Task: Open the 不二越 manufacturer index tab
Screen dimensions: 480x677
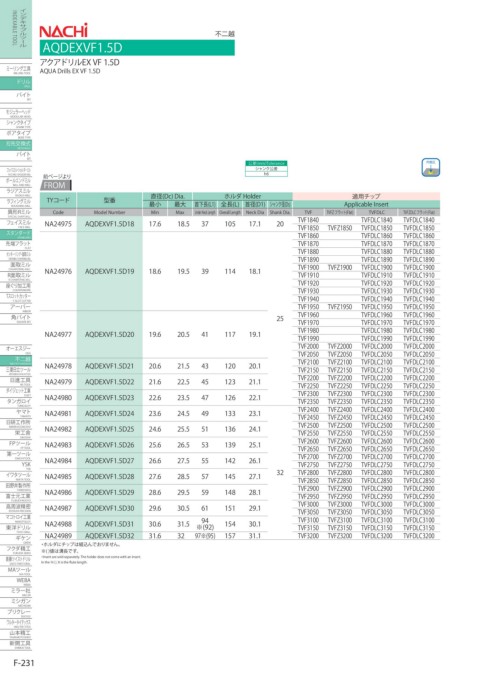Action: (16, 360)
